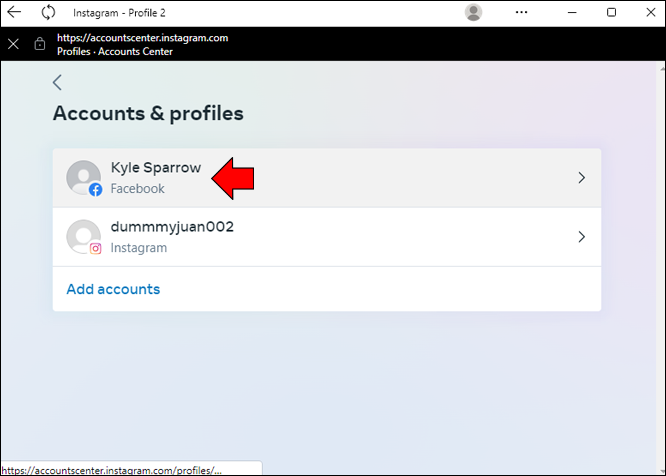
Task: Open the three-dot more options menu
Action: point(521,12)
